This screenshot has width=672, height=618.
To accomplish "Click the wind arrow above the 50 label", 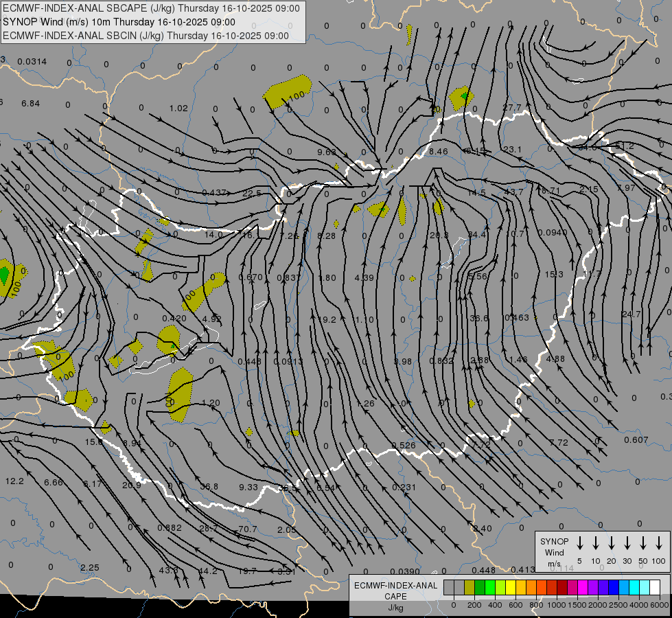I will tap(643, 543).
